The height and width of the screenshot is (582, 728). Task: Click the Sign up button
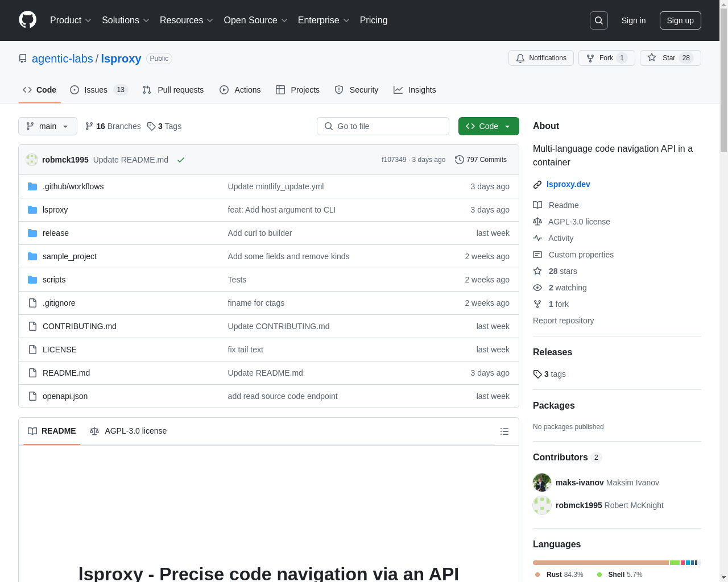(x=680, y=20)
